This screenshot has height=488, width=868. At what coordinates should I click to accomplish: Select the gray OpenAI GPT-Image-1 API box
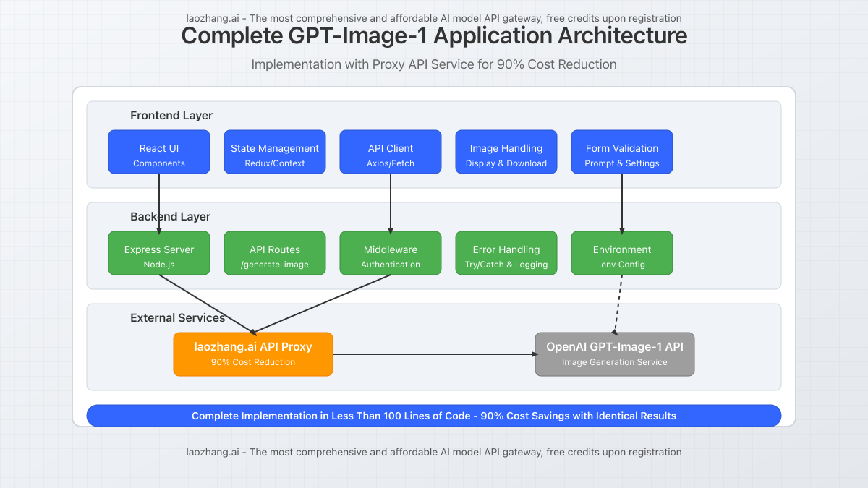(x=615, y=354)
